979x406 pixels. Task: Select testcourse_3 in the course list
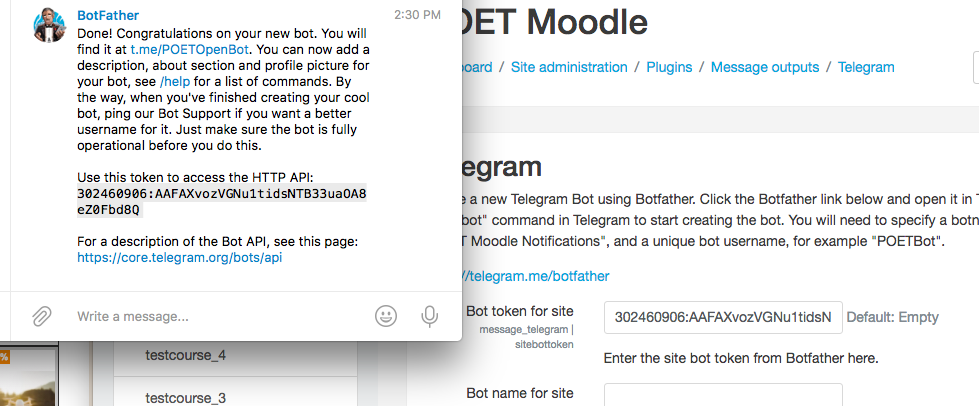[185, 397]
